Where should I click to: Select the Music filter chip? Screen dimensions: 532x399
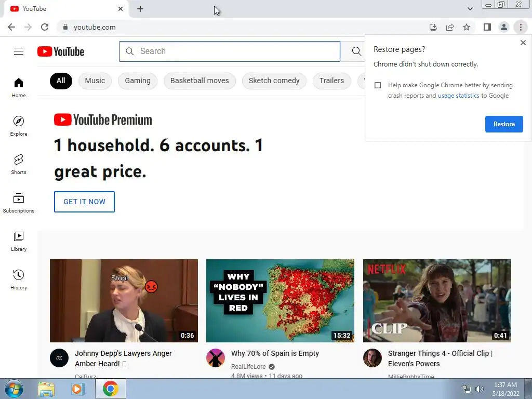point(95,81)
